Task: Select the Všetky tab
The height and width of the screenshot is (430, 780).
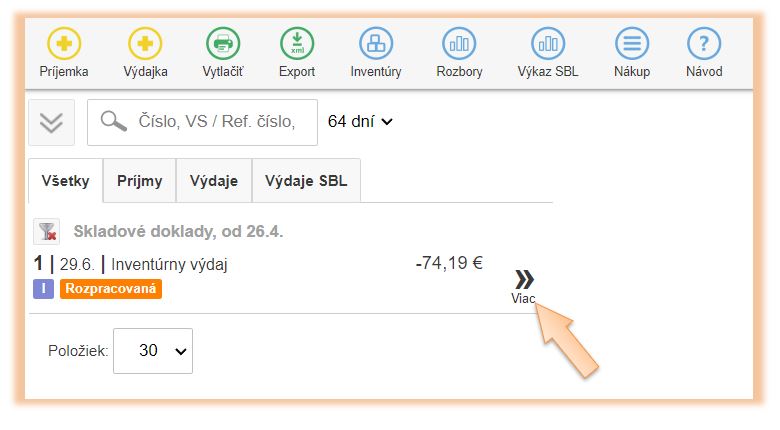Action: (x=66, y=181)
